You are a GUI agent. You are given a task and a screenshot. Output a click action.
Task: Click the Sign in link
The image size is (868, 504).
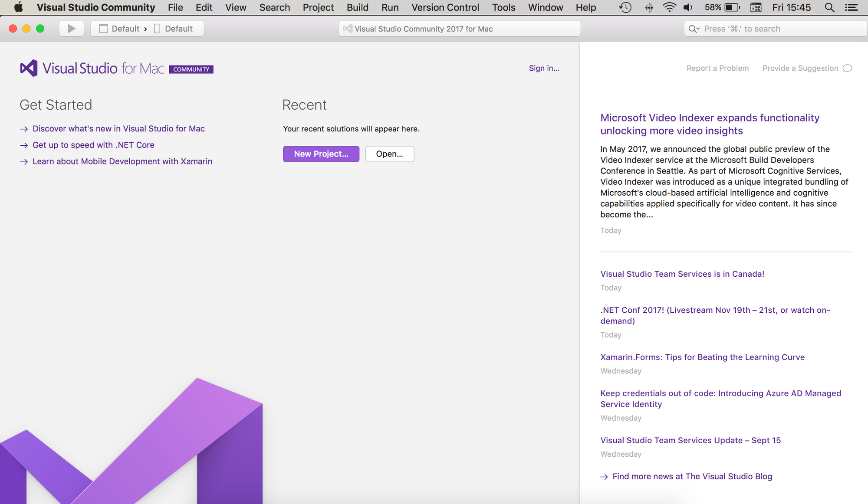543,68
